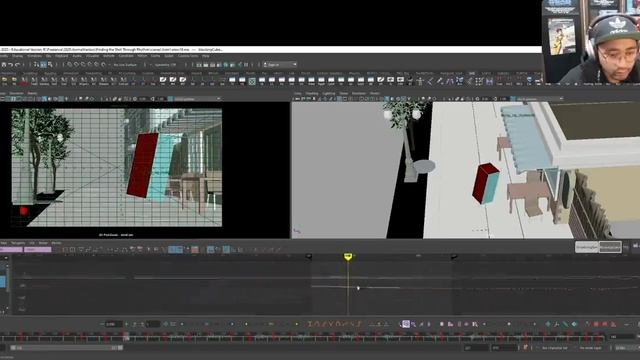
Task: Click the green circular shelf icon
Action: 252,82
